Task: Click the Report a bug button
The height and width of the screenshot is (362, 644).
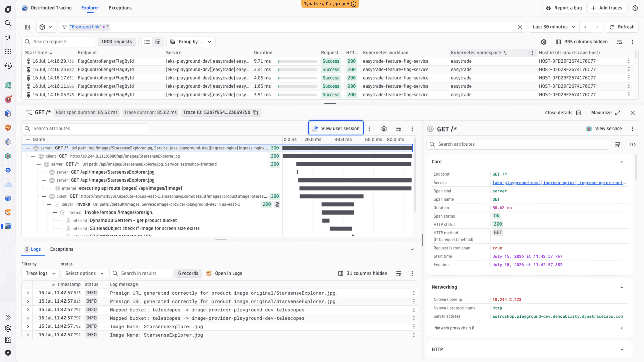Action: [564, 8]
